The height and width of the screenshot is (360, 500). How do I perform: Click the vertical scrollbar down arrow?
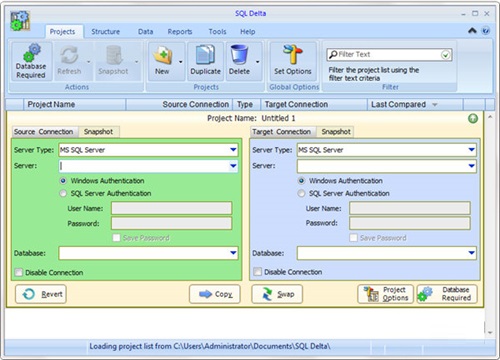click(x=490, y=332)
